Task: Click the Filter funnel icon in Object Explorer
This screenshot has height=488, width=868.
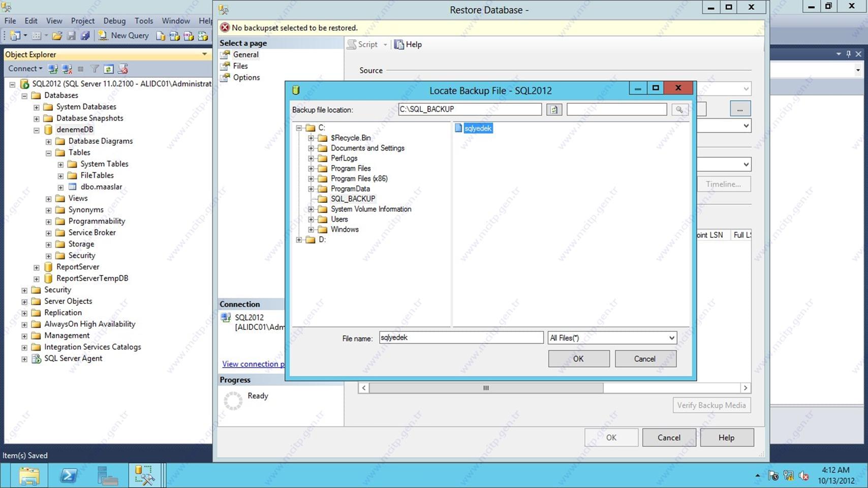Action: 95,69
